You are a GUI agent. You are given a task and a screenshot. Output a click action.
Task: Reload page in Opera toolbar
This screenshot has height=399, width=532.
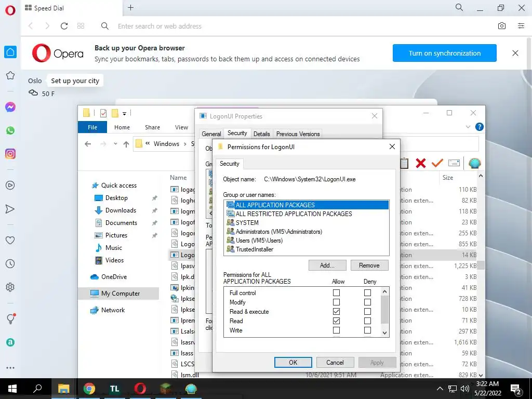coord(64,26)
